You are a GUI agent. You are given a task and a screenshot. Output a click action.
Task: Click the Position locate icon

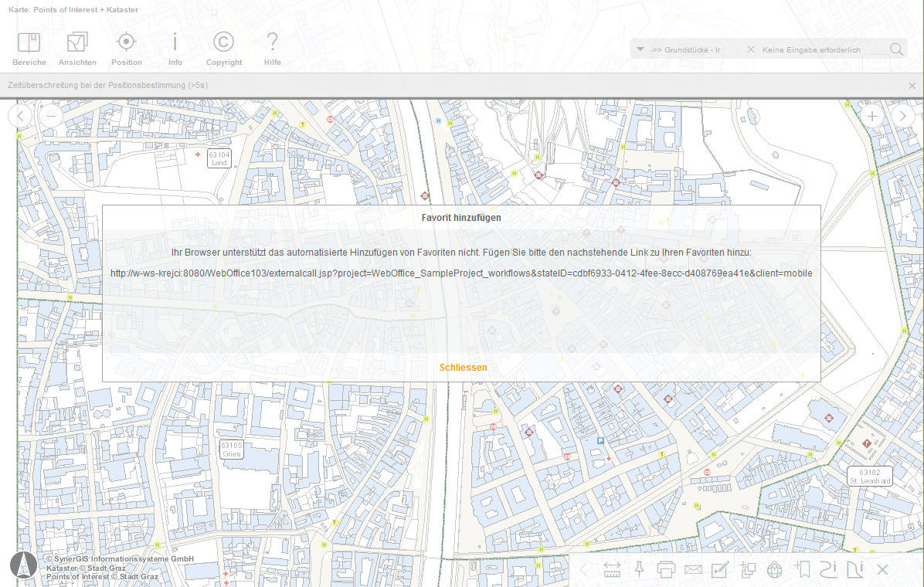(x=126, y=48)
